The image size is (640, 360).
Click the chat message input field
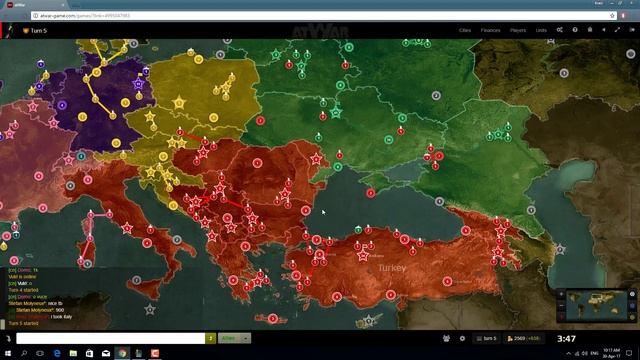tap(111, 338)
